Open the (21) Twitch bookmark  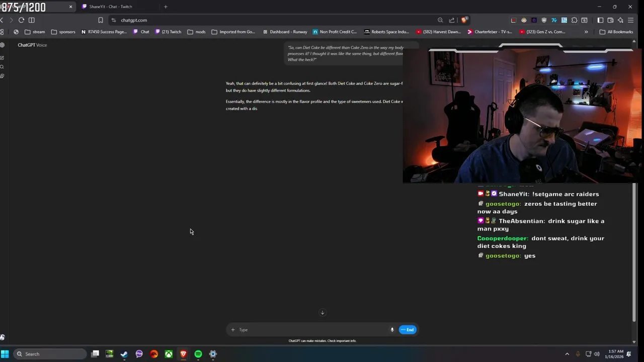click(x=168, y=32)
